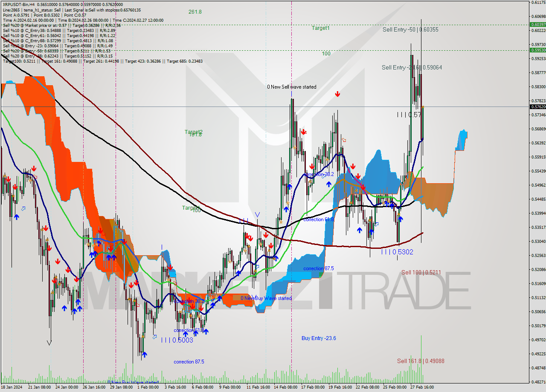Click the 'I I I 0.57' point label
Image resolution: width=546 pixels, height=392 pixels.
[x=409, y=115]
